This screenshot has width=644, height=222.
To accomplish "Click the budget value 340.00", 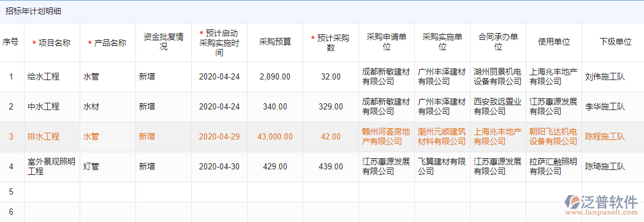I will (275, 107).
